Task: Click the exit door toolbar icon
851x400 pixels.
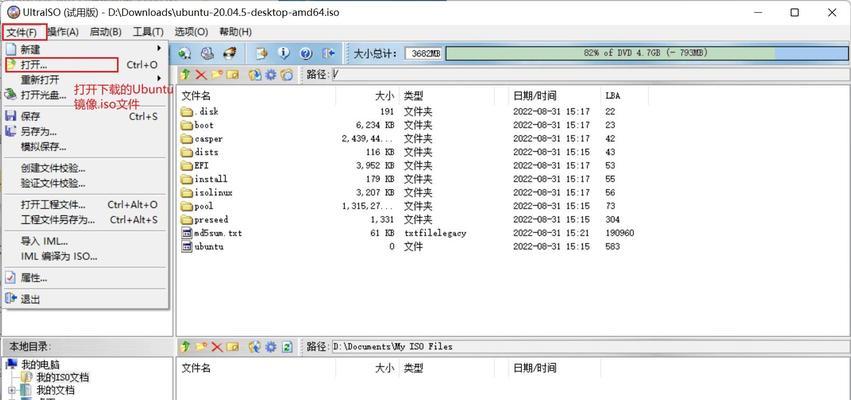Action: (329, 54)
